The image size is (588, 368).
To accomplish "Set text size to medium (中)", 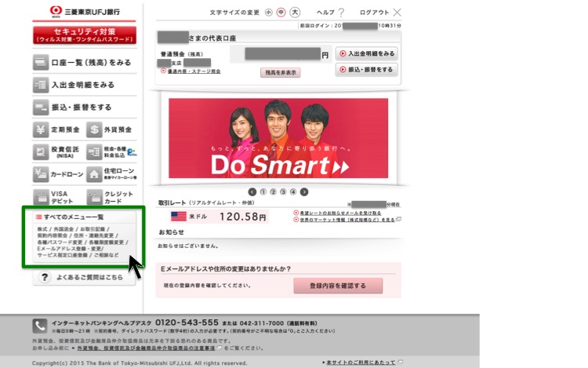I will click(x=281, y=13).
